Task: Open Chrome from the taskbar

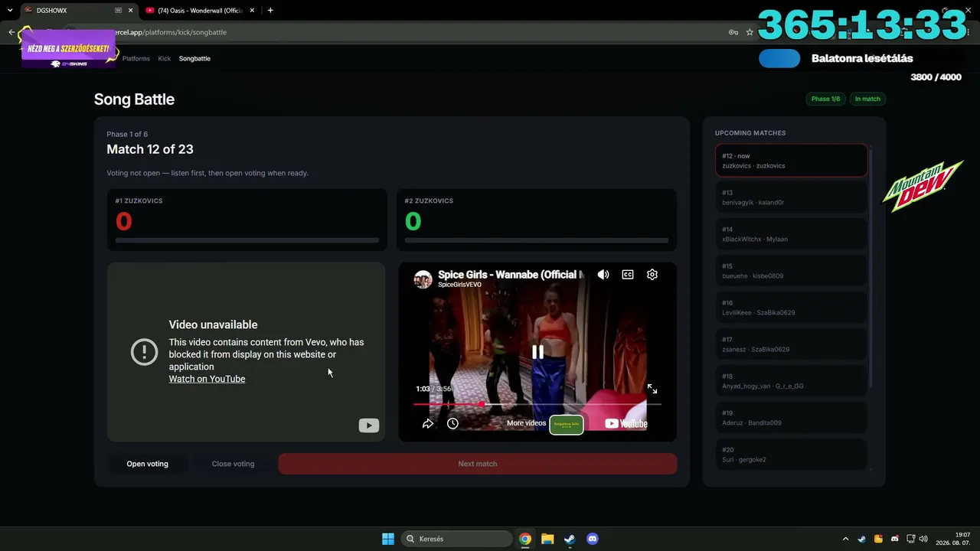Action: pos(525,539)
